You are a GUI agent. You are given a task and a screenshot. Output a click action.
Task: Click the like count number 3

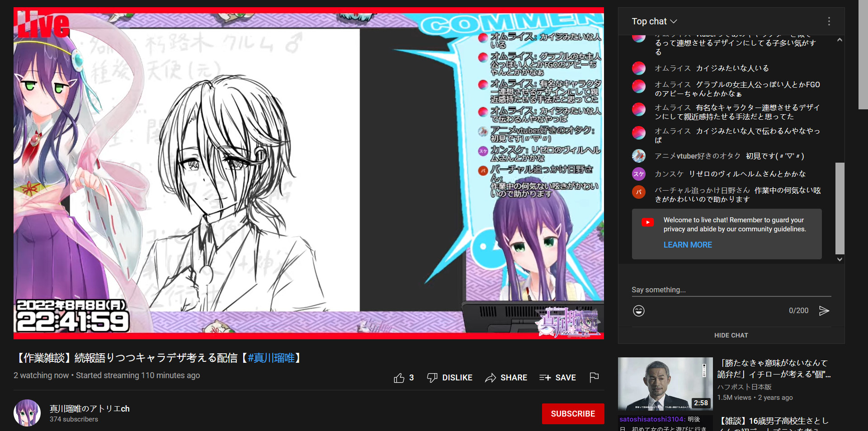(x=411, y=378)
